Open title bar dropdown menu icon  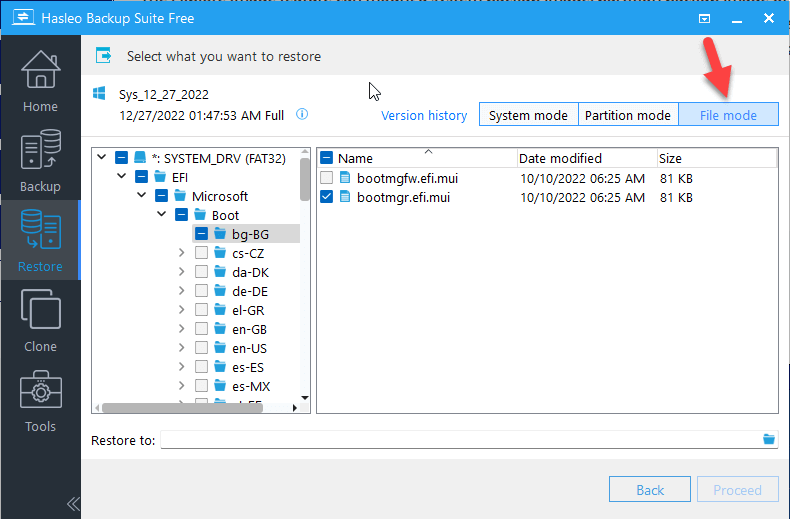point(705,18)
